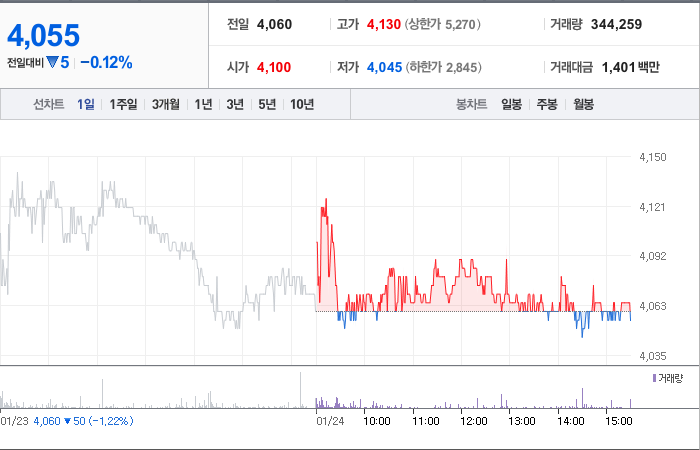Screen dimensions: 700x450
Task: Switch chart to 10년 period
Action: click(302, 104)
